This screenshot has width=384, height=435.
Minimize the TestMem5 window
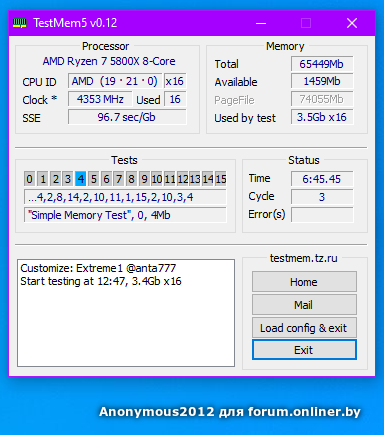(261, 23)
